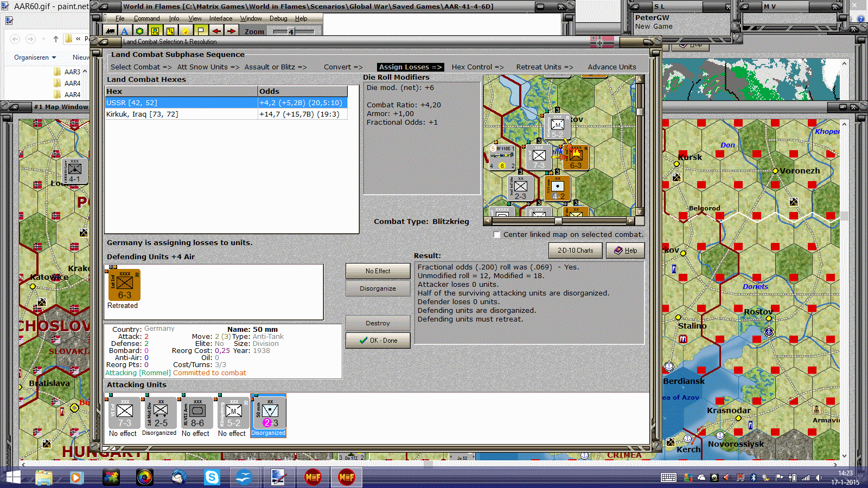Open the 2D-10 Charts
The image size is (868, 488).
point(575,251)
